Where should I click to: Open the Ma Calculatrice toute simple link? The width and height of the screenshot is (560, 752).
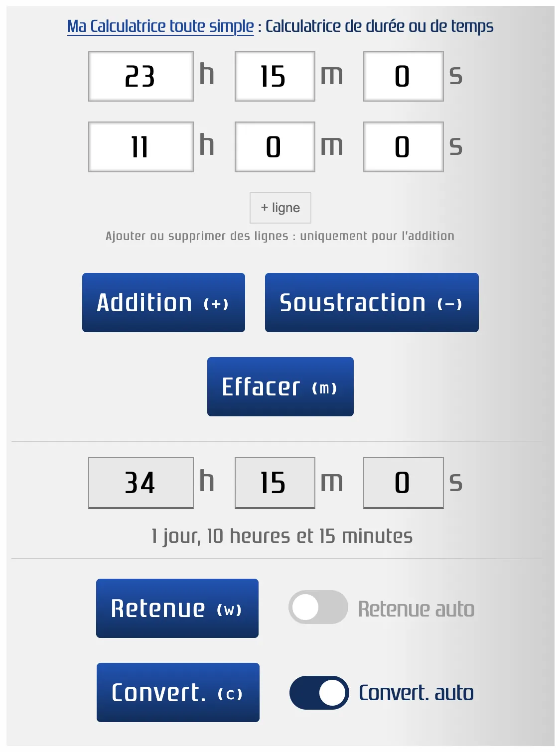click(159, 26)
